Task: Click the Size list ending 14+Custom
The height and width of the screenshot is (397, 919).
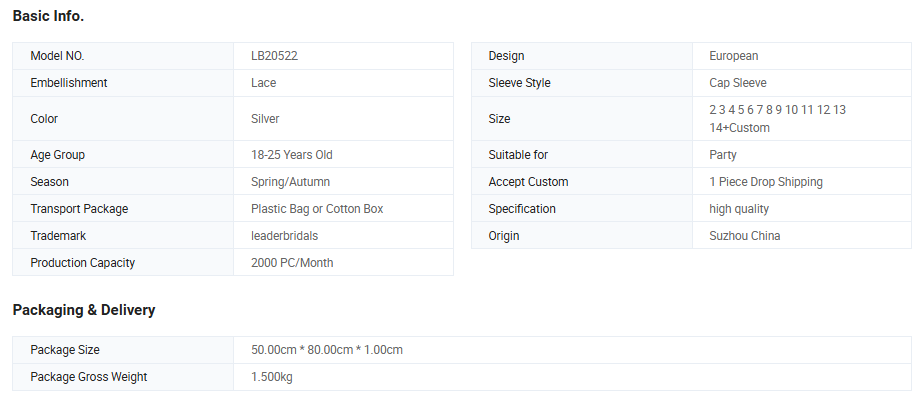Action: point(777,118)
